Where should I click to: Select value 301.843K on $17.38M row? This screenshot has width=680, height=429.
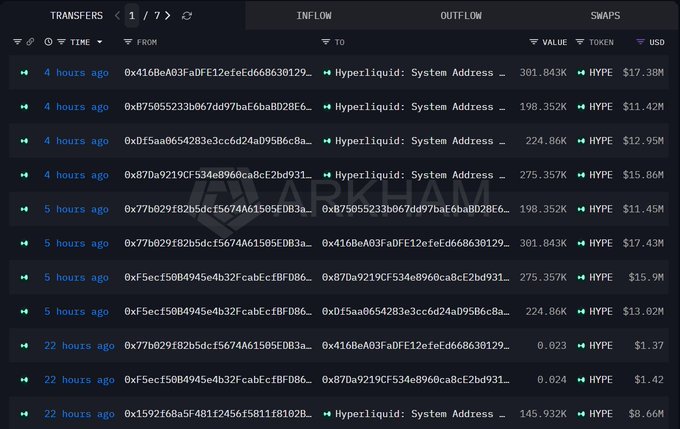(x=543, y=72)
